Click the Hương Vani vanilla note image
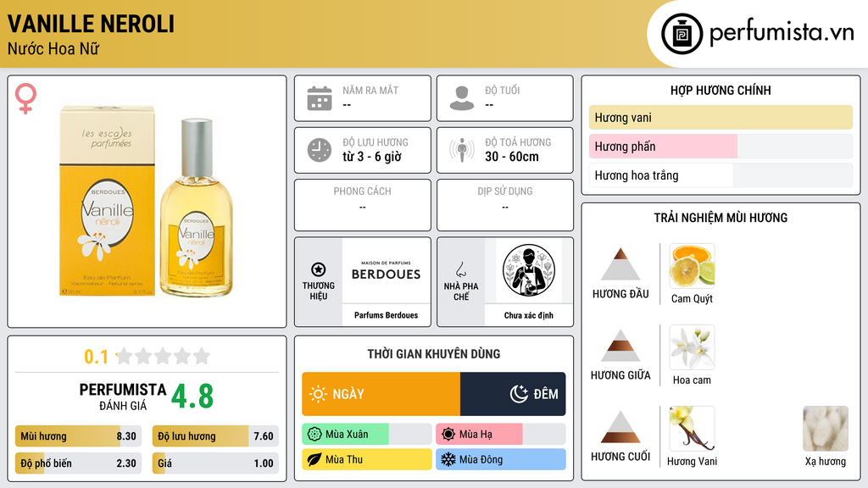The width and height of the screenshot is (868, 488). click(x=692, y=428)
